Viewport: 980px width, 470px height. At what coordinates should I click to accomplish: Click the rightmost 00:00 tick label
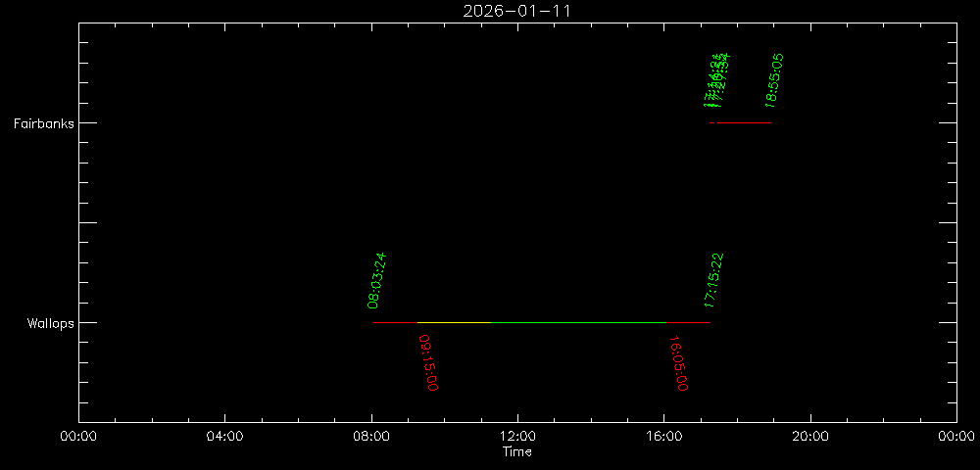[955, 438]
